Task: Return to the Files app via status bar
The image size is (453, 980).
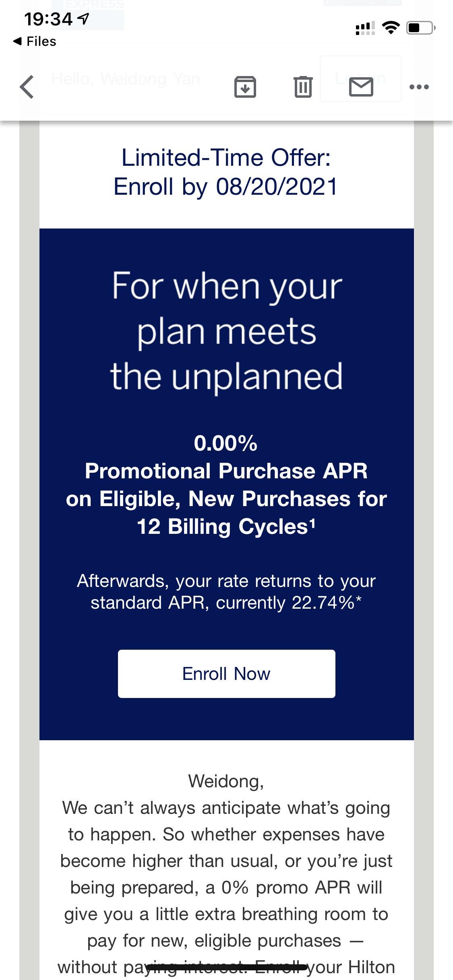Action: click(35, 41)
